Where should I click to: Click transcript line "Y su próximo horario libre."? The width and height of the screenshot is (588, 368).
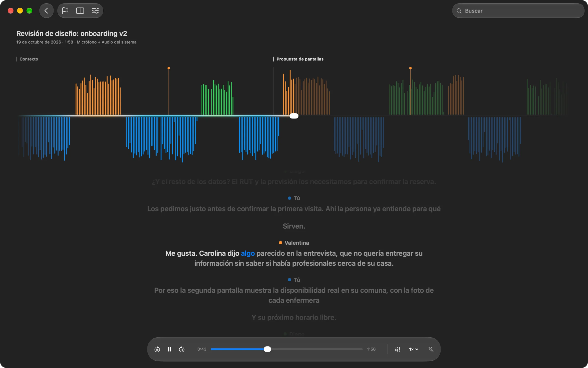coord(294,317)
